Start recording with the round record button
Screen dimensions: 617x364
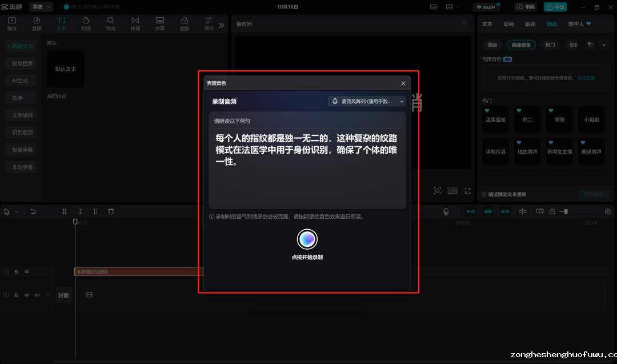coord(307,239)
